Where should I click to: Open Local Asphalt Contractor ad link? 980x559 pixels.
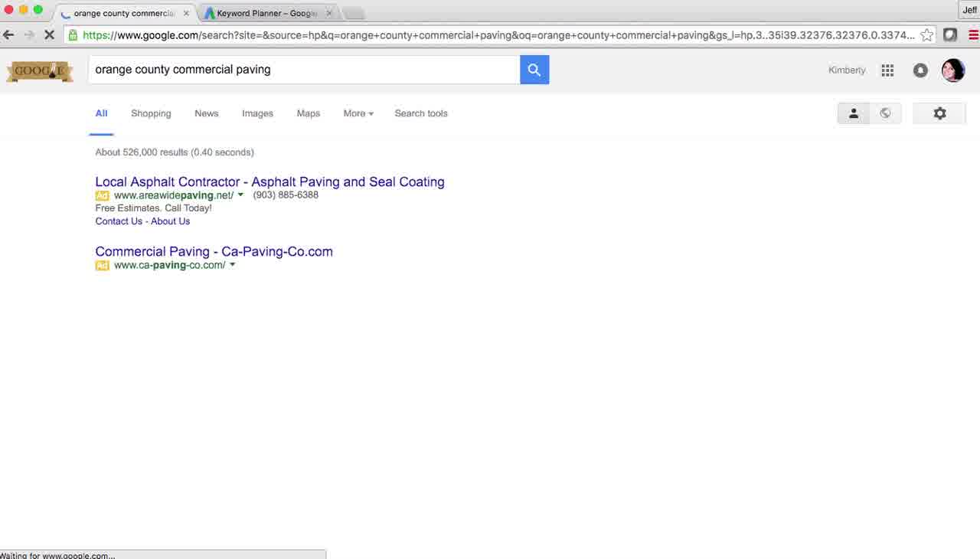coord(269,182)
